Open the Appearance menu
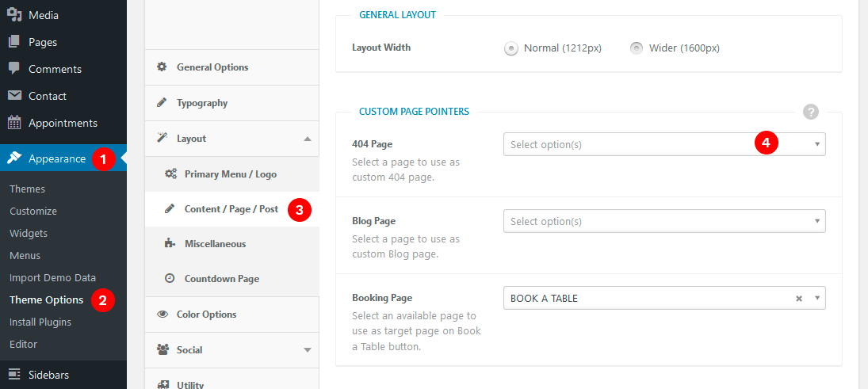868x389 pixels. point(57,158)
